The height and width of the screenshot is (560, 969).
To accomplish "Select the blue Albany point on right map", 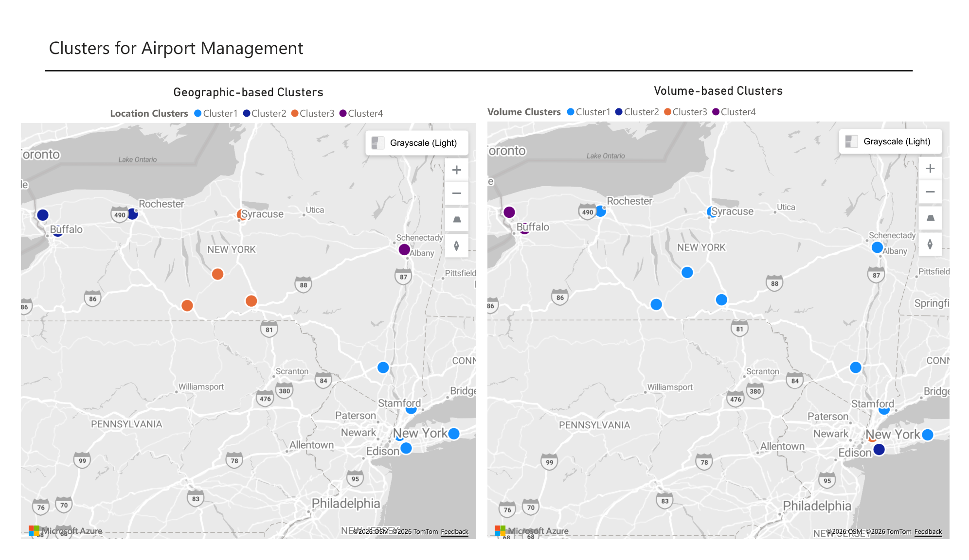I will 877,247.
